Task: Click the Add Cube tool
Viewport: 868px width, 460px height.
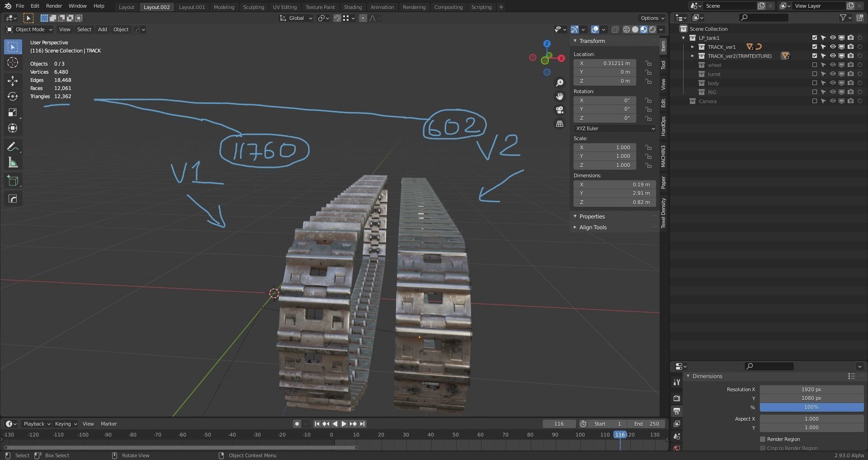Action: [13, 181]
